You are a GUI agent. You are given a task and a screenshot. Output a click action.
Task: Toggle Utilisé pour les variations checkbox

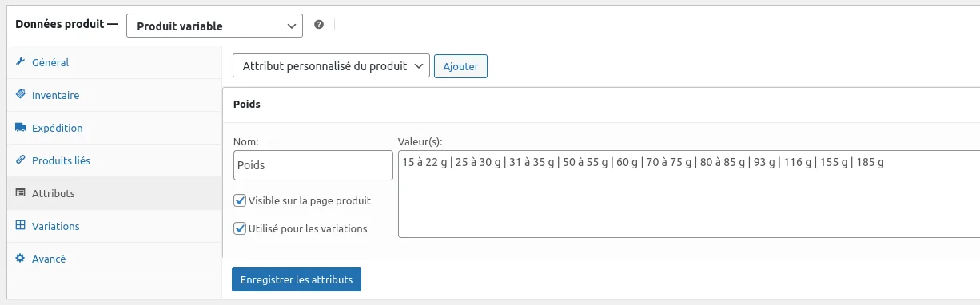(x=240, y=228)
